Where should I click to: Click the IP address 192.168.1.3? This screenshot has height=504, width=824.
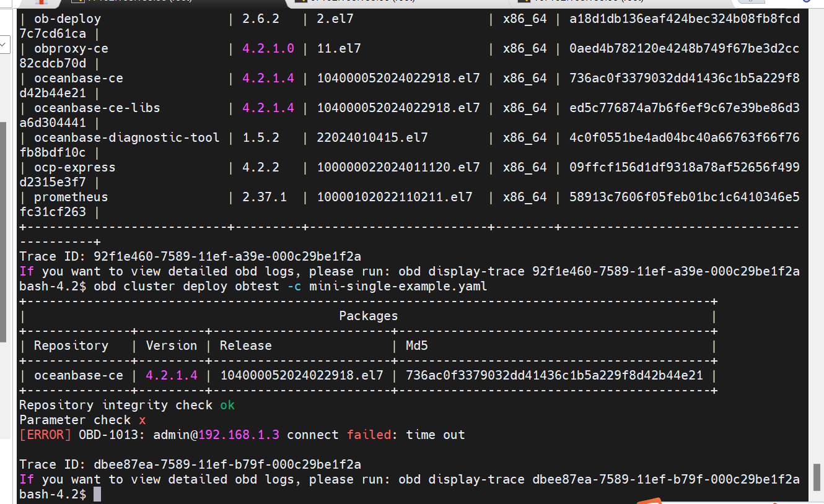point(238,435)
